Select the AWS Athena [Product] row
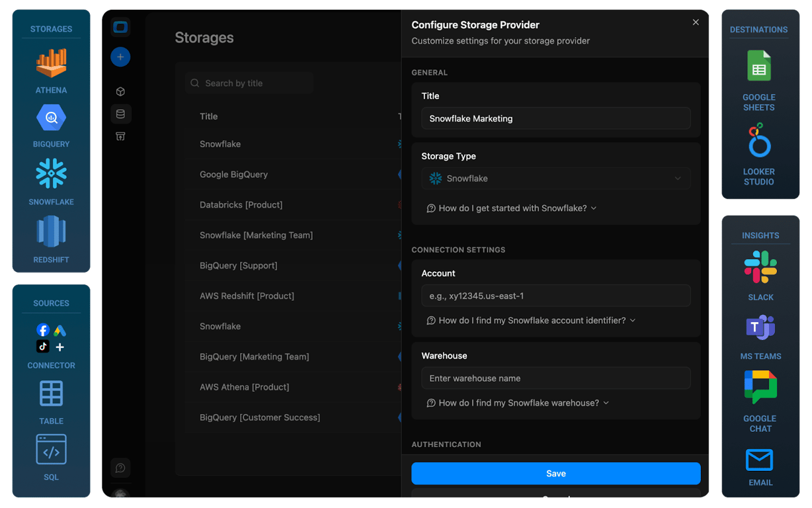This screenshot has height=508, width=812. click(x=293, y=388)
